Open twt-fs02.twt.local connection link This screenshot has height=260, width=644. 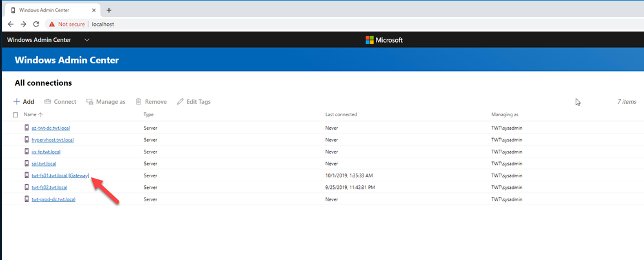(49, 188)
